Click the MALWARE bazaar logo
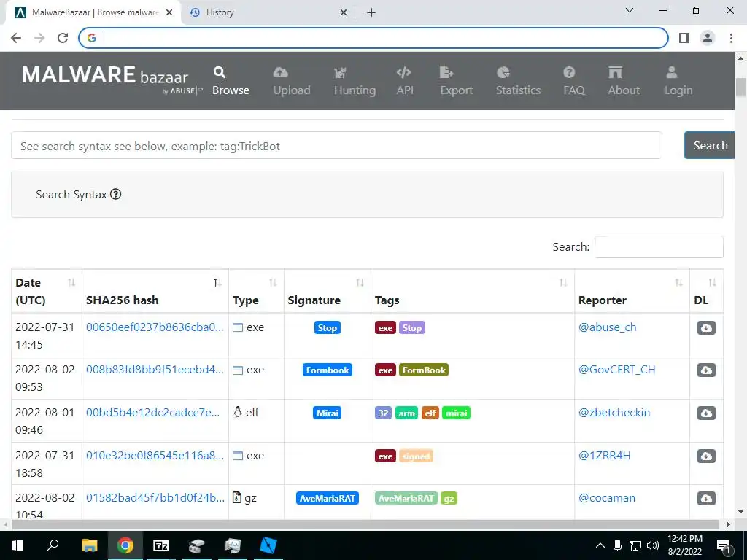 [x=112, y=79]
